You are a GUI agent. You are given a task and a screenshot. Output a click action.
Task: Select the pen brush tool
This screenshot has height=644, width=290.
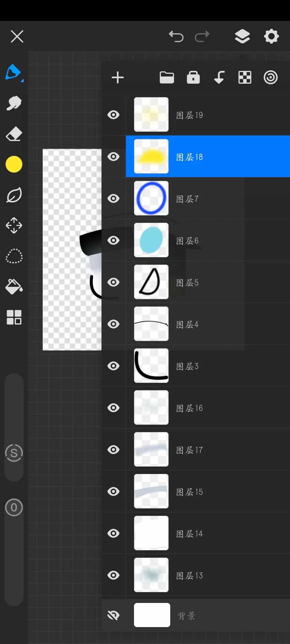tap(13, 72)
